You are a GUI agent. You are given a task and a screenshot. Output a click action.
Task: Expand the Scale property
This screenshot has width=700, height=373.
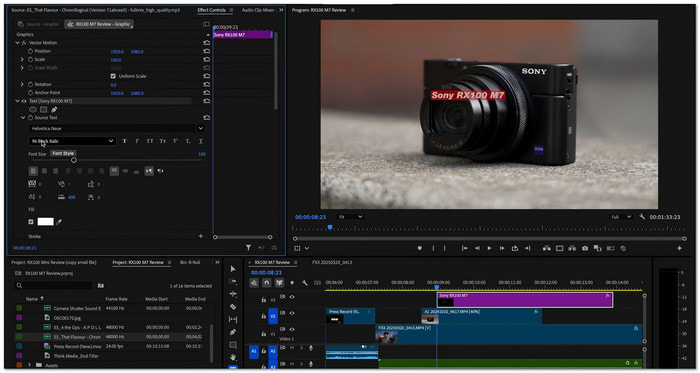(x=22, y=59)
